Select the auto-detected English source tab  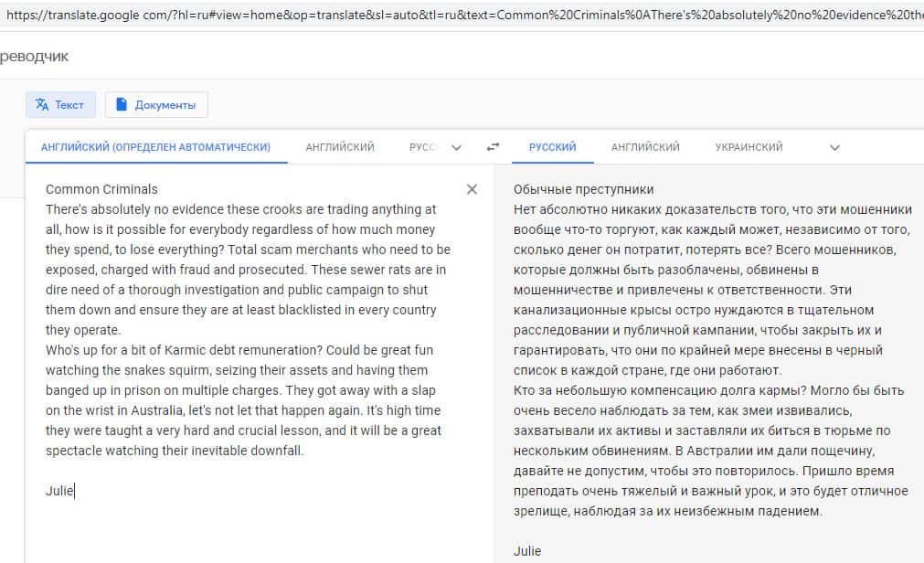pyautogui.click(x=155, y=147)
